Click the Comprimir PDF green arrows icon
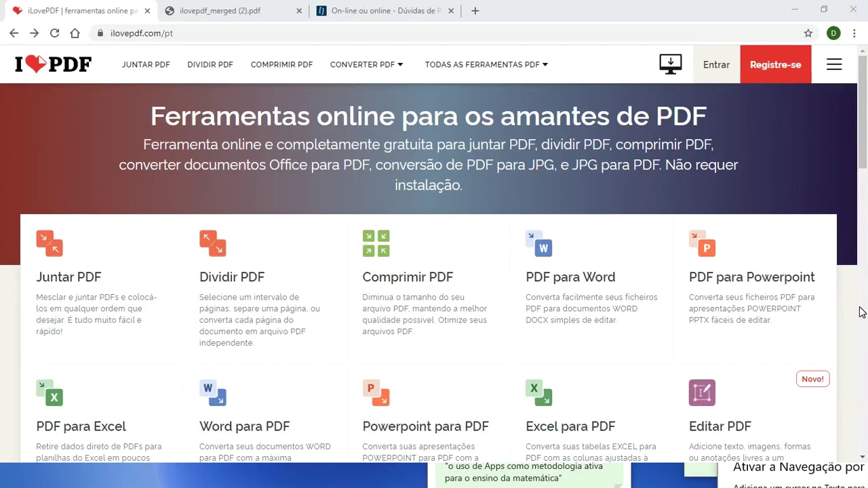Viewport: 868px width, 488px height. pos(376,243)
